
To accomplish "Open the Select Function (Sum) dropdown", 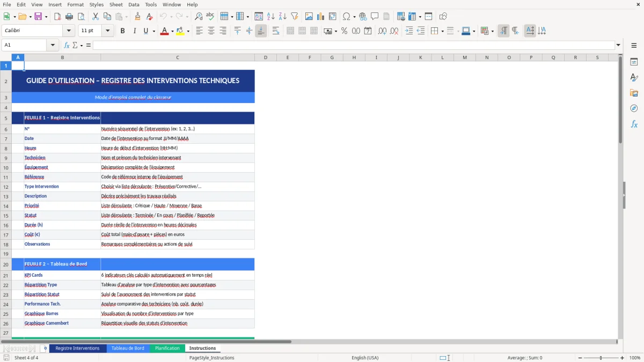I will pyautogui.click(x=81, y=45).
